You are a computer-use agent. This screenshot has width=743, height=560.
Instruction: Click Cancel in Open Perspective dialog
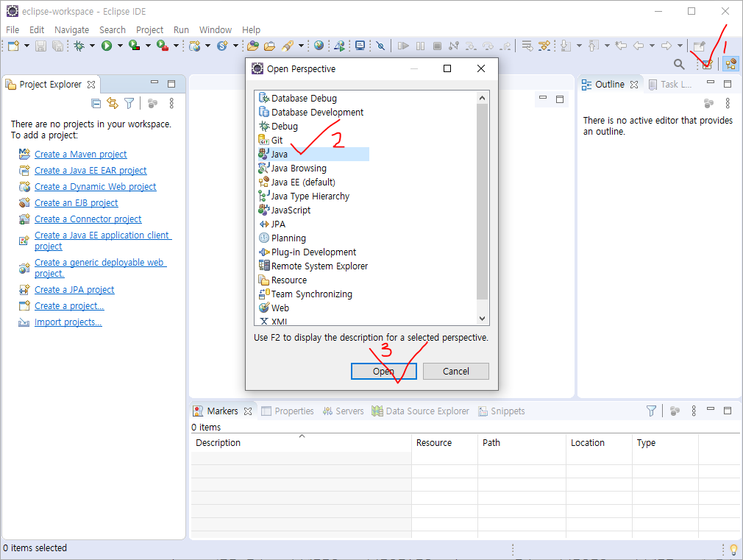tap(456, 372)
